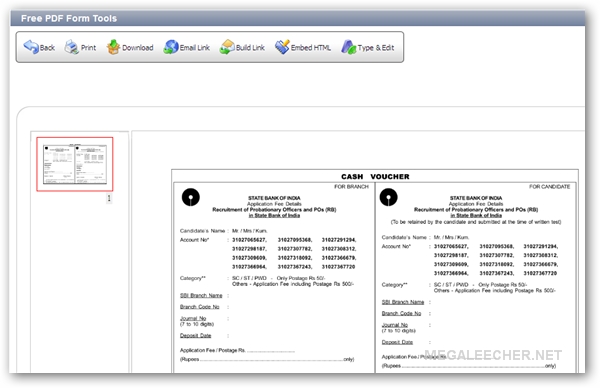Go back using the Back label

[47, 48]
